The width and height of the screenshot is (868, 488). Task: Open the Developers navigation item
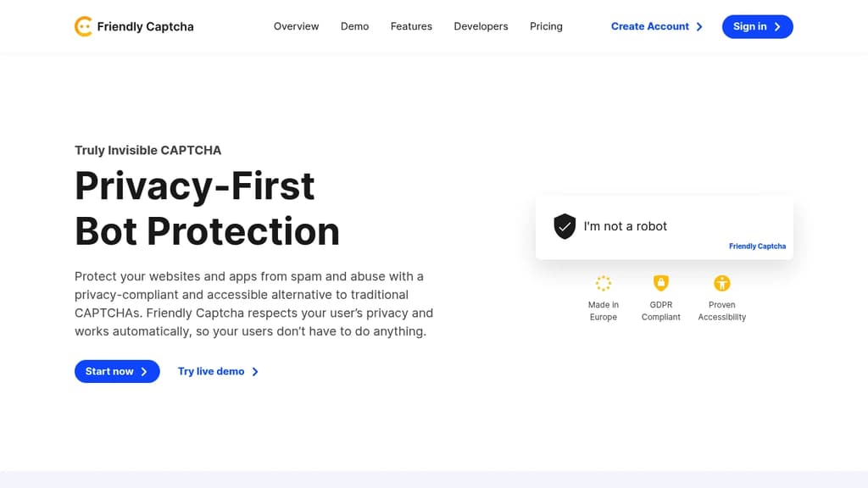pos(481,26)
